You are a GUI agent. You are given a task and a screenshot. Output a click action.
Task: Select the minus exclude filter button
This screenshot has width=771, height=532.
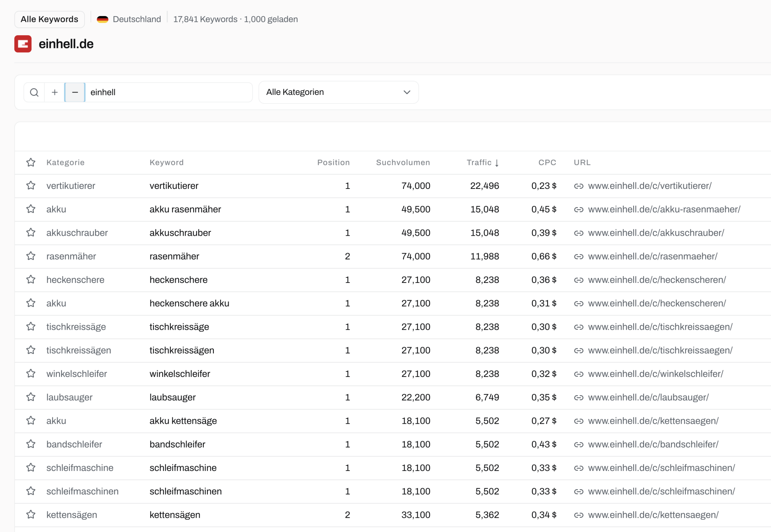pyautogui.click(x=75, y=92)
